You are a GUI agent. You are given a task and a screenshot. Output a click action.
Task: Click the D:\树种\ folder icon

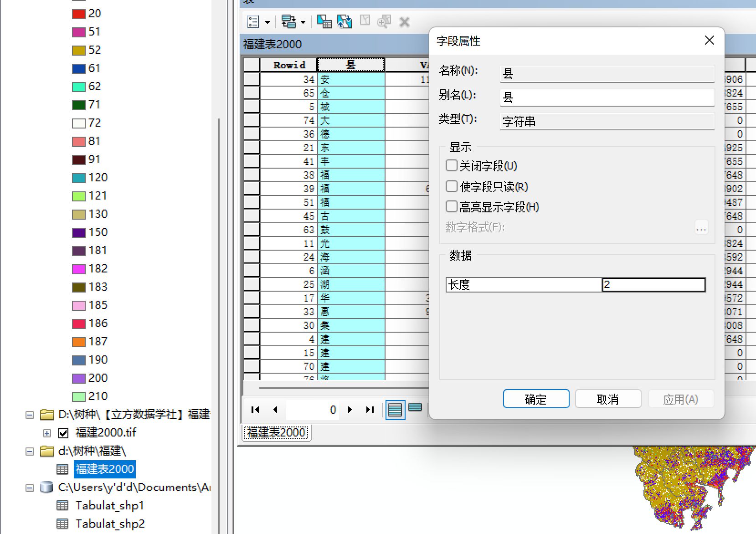click(47, 414)
